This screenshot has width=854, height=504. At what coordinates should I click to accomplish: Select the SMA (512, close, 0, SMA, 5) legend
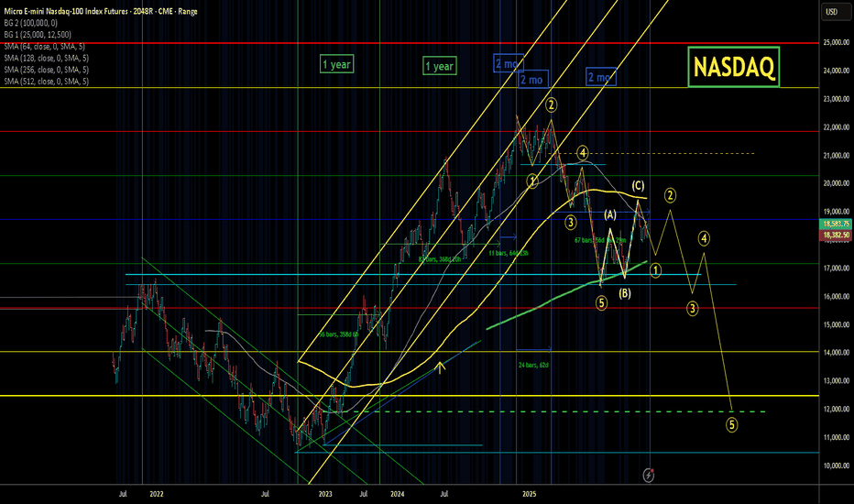[47, 82]
